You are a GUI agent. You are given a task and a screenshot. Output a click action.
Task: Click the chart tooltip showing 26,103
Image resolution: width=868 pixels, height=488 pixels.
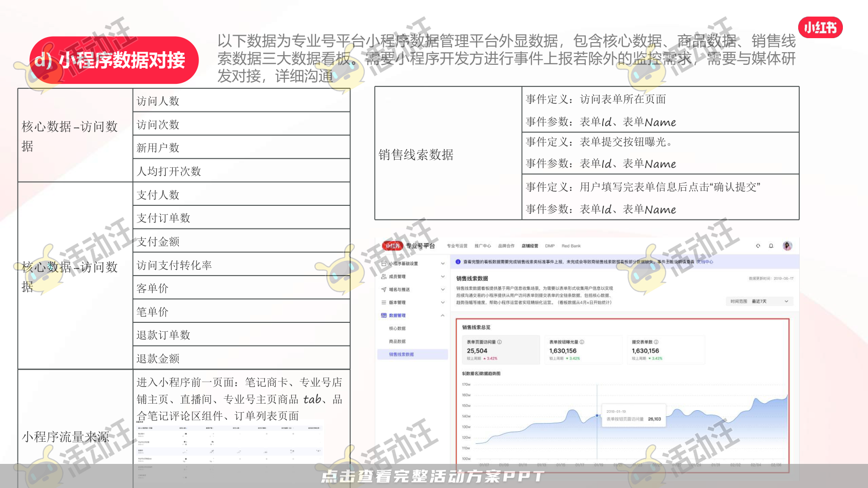tap(634, 415)
